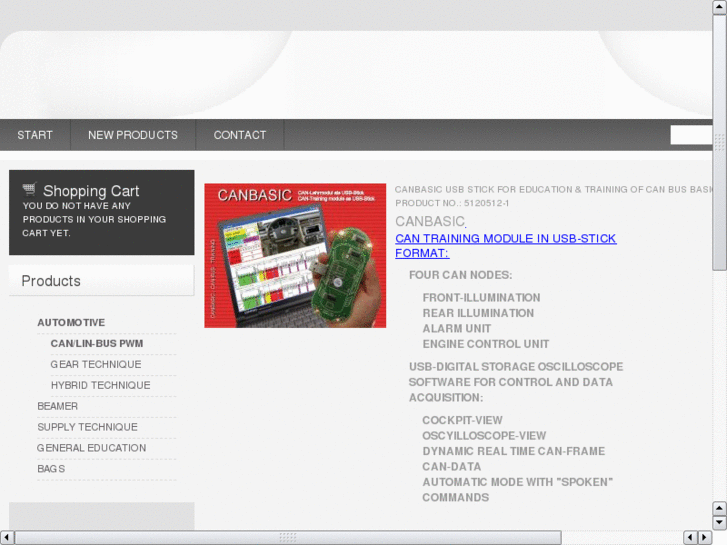
Task: Click vertical scrollbar thumb
Action: coord(719,142)
